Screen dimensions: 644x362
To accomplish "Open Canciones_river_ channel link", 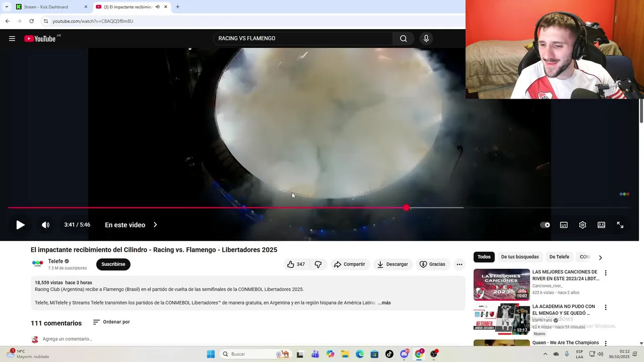I will 547,286.
